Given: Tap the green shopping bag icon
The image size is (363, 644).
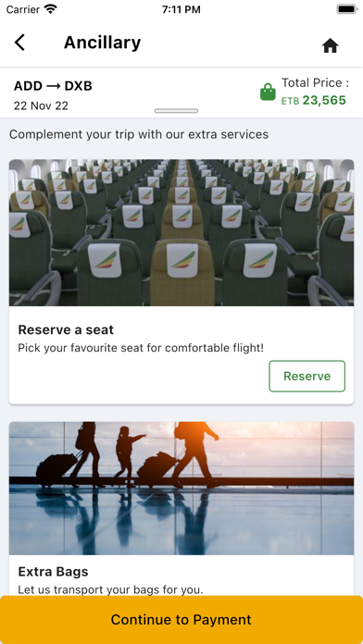Looking at the screenshot, I should [x=268, y=92].
